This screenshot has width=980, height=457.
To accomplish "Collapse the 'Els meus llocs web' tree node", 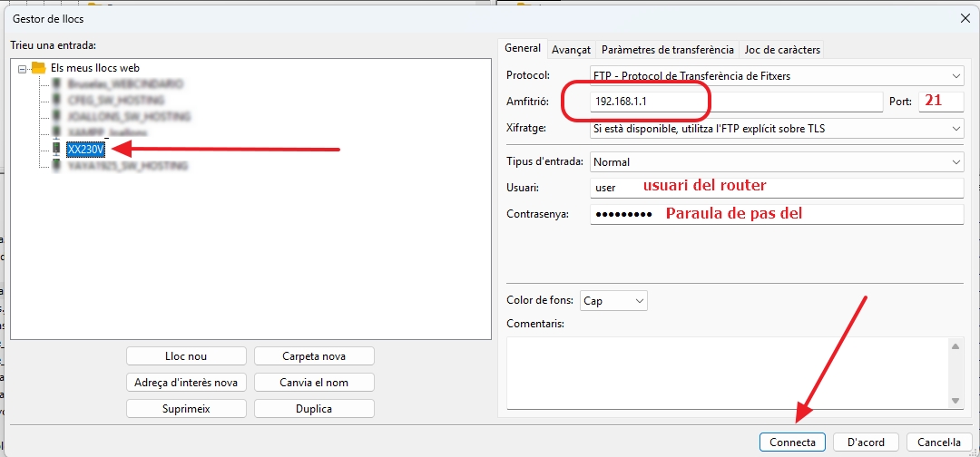I will pyautogui.click(x=23, y=69).
